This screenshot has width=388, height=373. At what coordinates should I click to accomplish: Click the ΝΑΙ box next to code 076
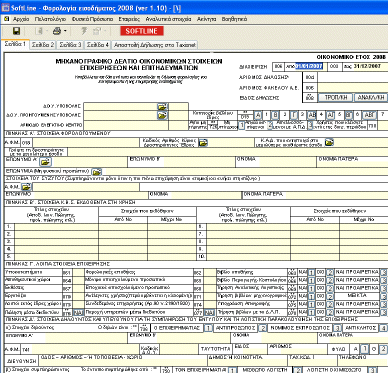(x=78, y=313)
